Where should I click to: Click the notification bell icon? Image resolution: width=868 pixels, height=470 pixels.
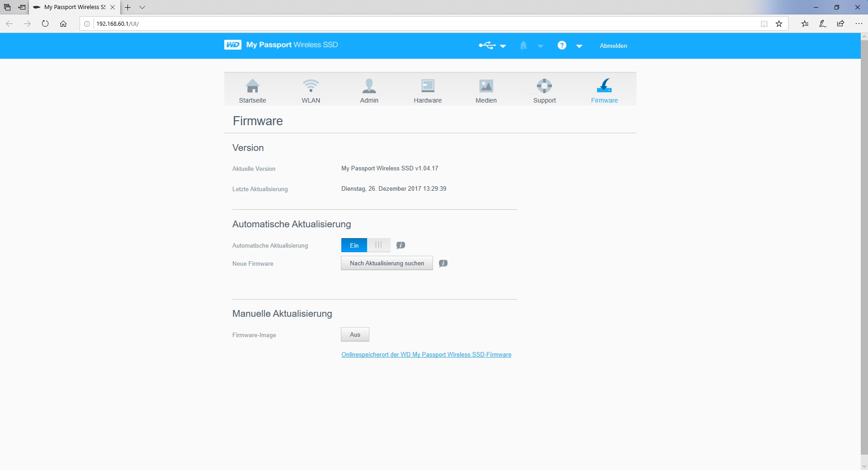[524, 45]
